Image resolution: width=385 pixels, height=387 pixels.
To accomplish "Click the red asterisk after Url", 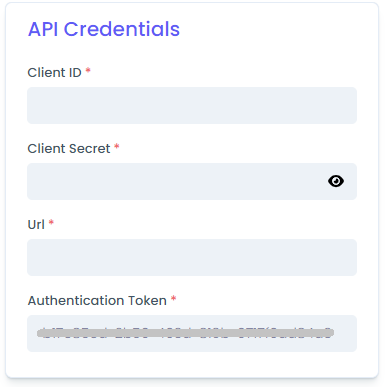I will pyautogui.click(x=51, y=222).
